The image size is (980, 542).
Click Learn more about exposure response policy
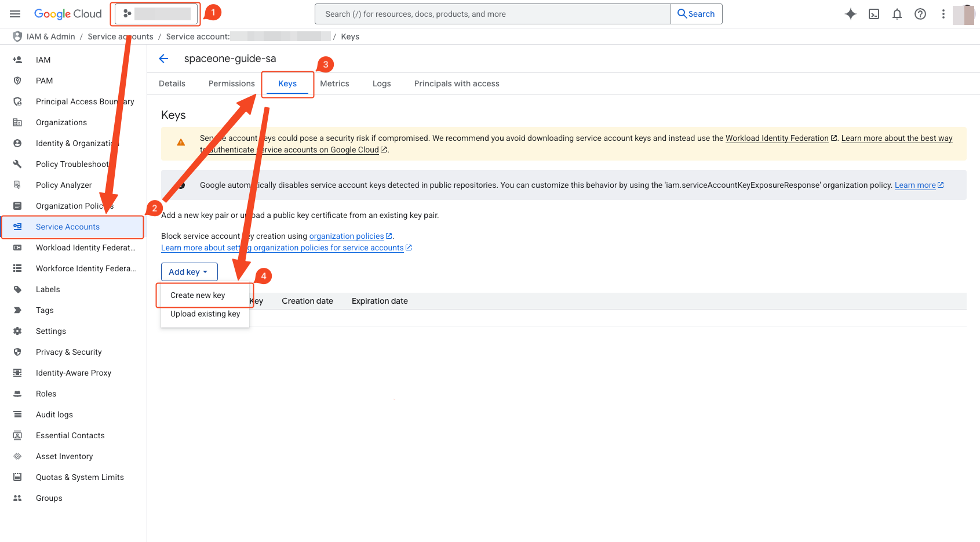point(919,185)
